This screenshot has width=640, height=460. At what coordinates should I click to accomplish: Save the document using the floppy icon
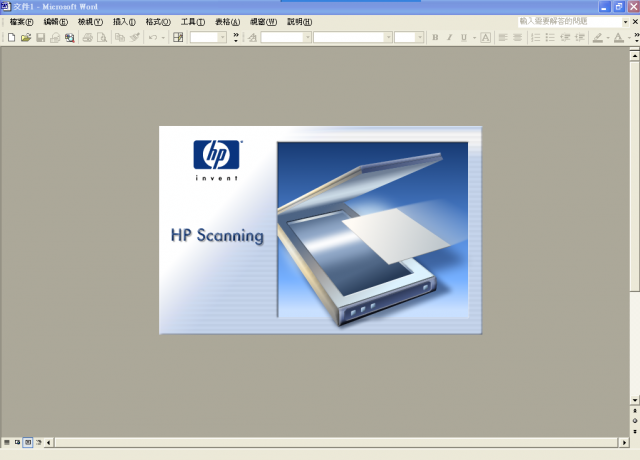[40, 38]
